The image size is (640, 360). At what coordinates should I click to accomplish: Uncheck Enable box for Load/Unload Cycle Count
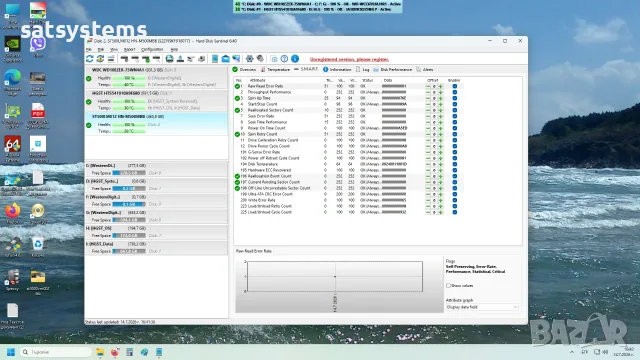[x=455, y=212]
